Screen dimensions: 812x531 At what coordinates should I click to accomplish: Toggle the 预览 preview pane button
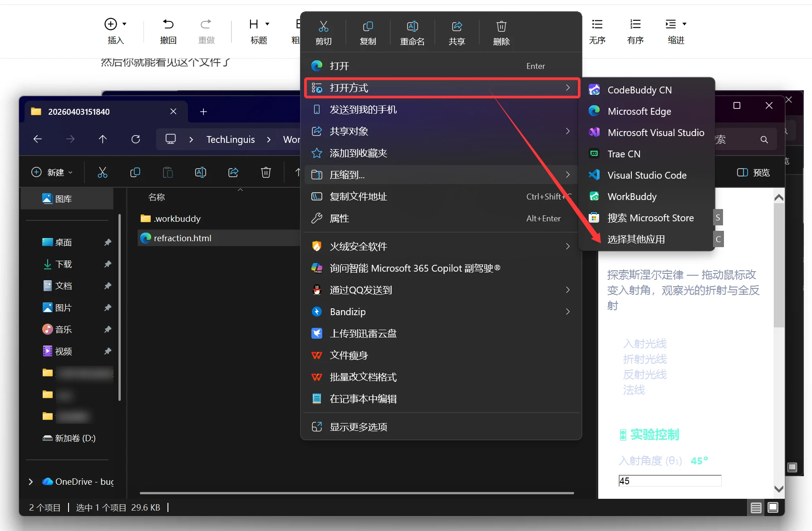click(x=753, y=173)
